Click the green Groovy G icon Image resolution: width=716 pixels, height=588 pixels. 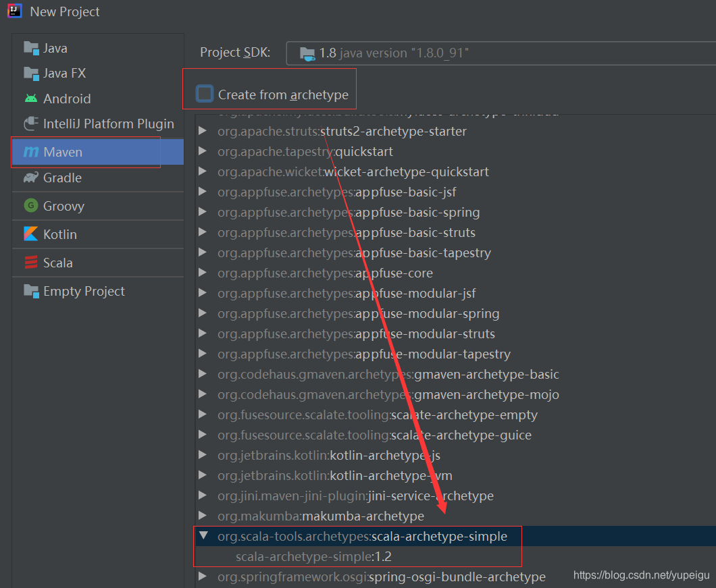coord(30,205)
